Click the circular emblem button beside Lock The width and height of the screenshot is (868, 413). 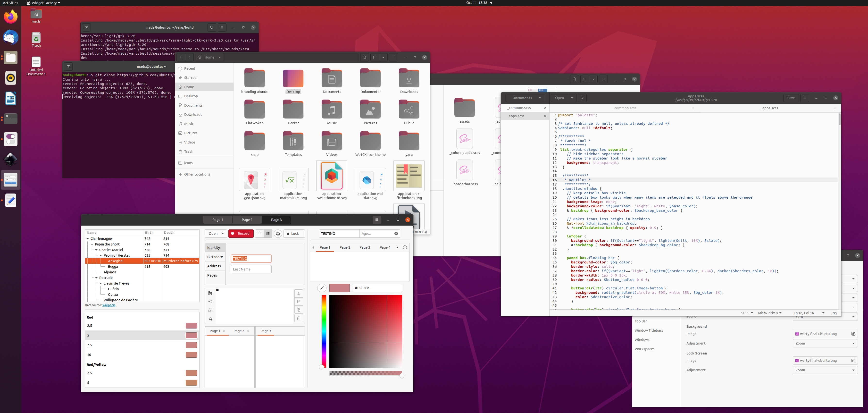click(x=278, y=234)
